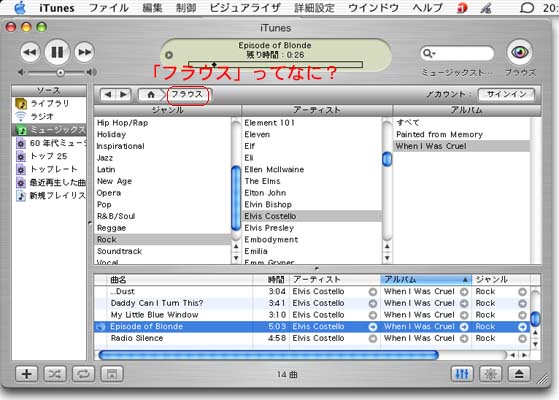Open the equalizer window
This screenshot has height=400, width=559.
pyautogui.click(x=462, y=374)
